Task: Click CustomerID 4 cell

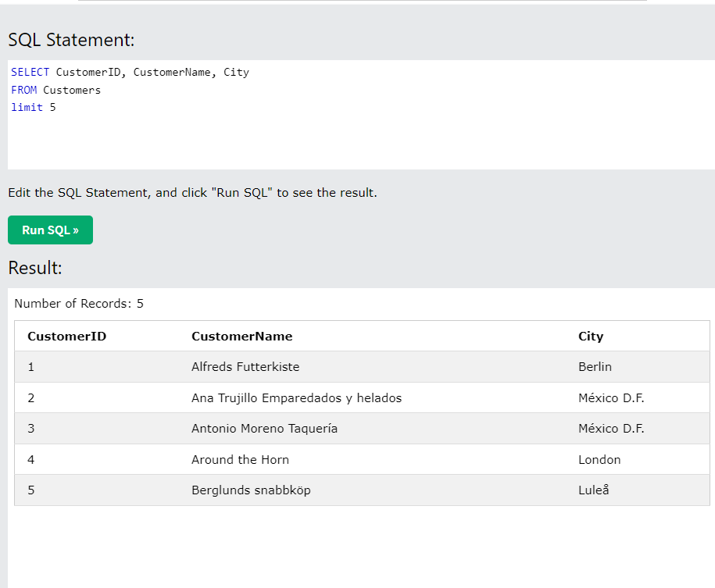Action: point(31,459)
